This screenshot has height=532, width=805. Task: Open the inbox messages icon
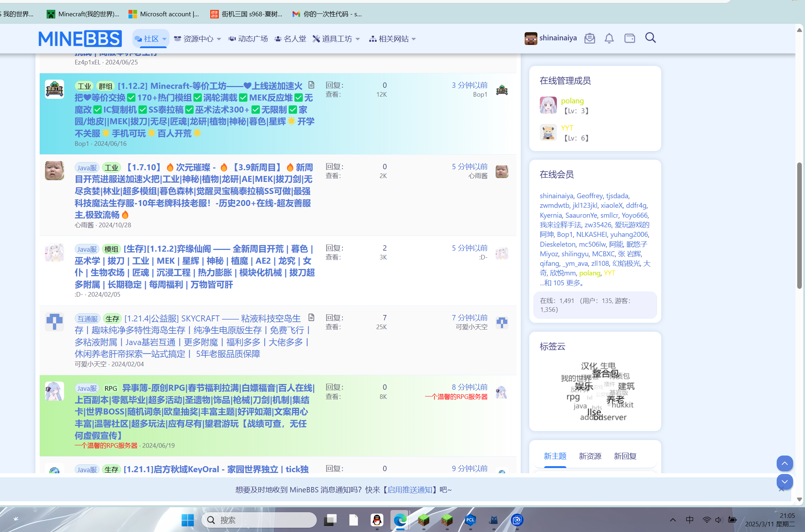click(x=589, y=38)
